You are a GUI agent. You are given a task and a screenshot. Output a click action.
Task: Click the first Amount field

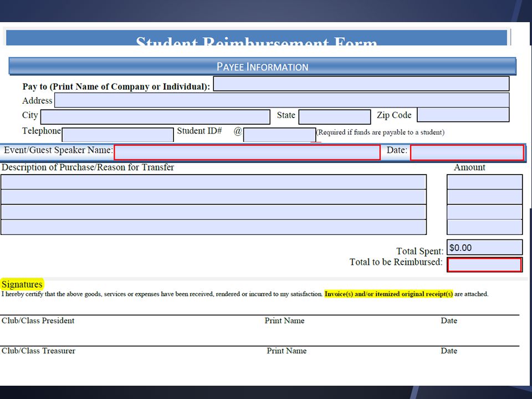click(484, 182)
